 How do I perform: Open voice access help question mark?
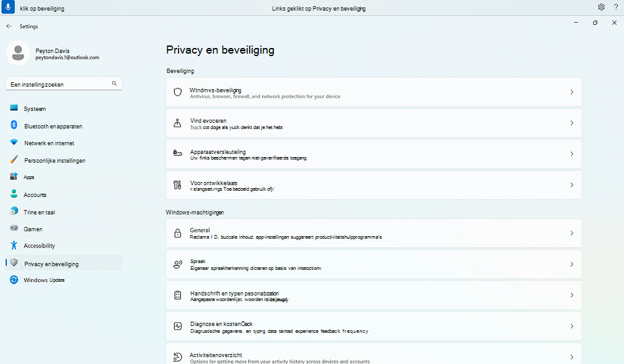point(616,7)
